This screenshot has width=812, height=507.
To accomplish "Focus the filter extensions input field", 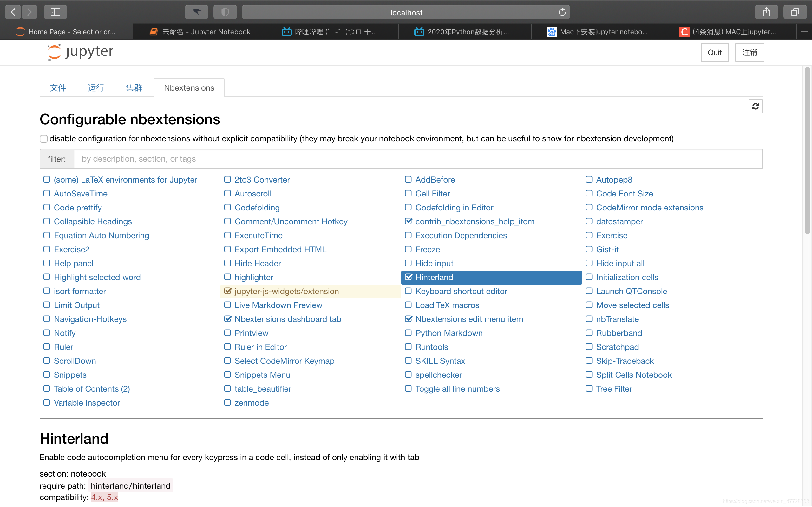I will 417,159.
